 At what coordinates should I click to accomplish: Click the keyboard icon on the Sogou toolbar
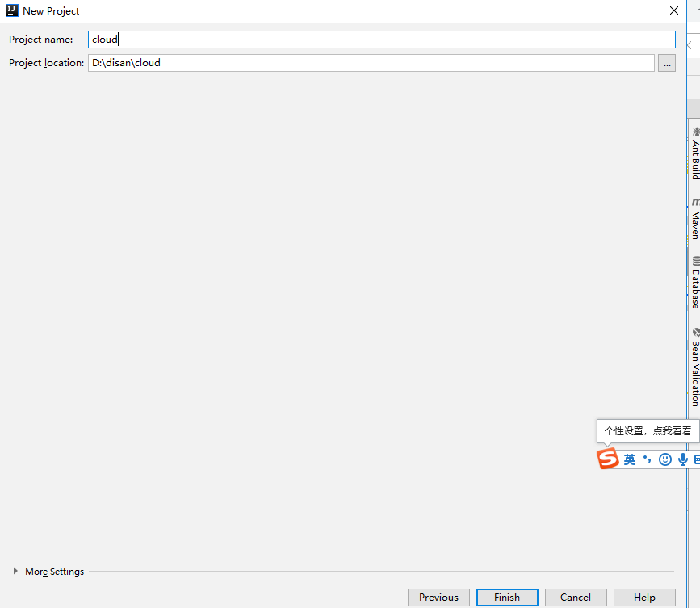point(697,459)
